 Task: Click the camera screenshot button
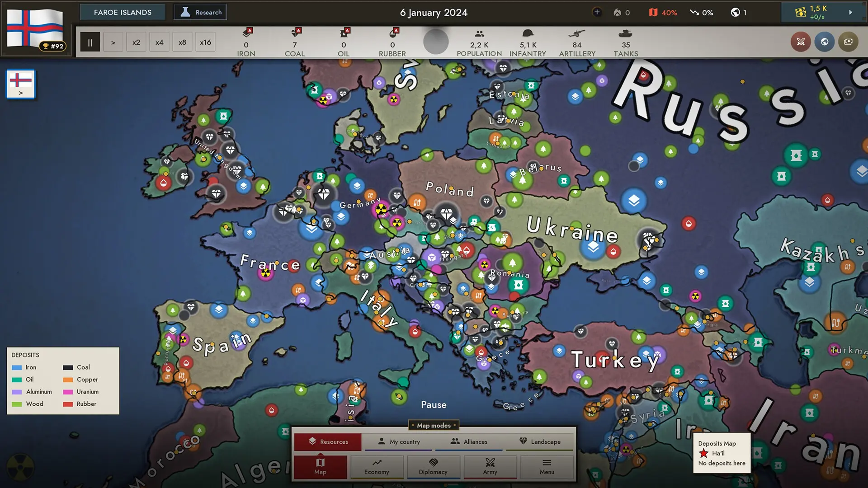tap(848, 42)
